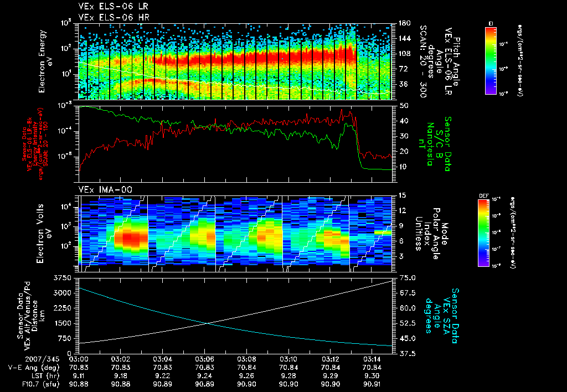Click the pitch angle tick 72
The image size is (567, 392).
403,69
